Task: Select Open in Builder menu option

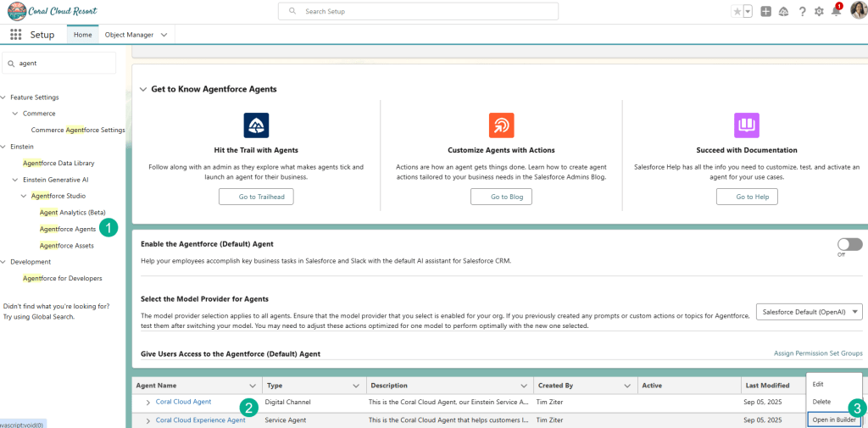Action: 834,420
